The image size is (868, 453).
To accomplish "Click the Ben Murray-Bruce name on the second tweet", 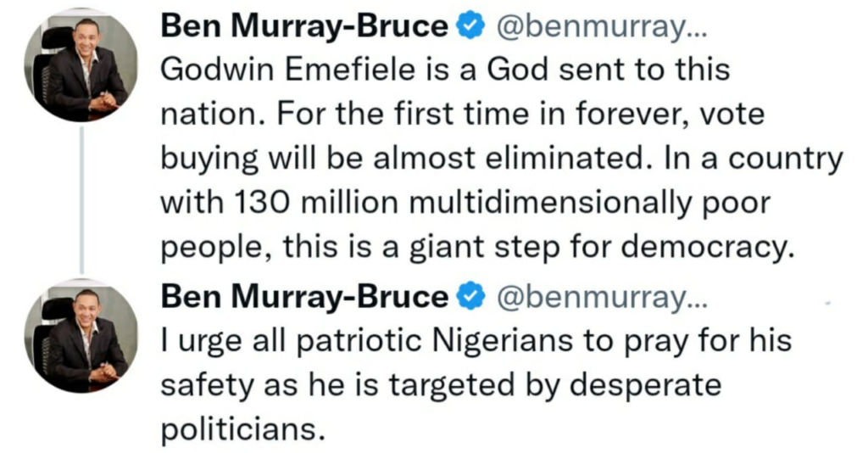I will coord(303,296).
